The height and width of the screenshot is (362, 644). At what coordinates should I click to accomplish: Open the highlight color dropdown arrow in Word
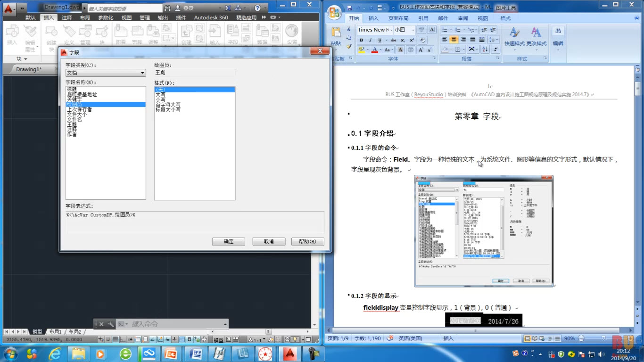[x=368, y=49]
